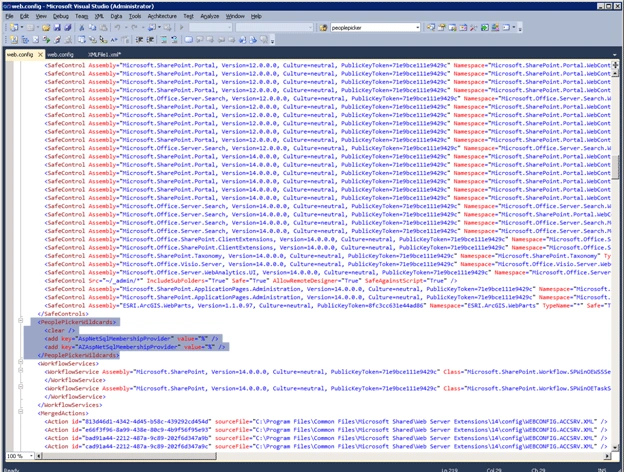This screenshot has width=624, height=472.
Task: Open the Solution Configurations dropdown
Action: 211,27
